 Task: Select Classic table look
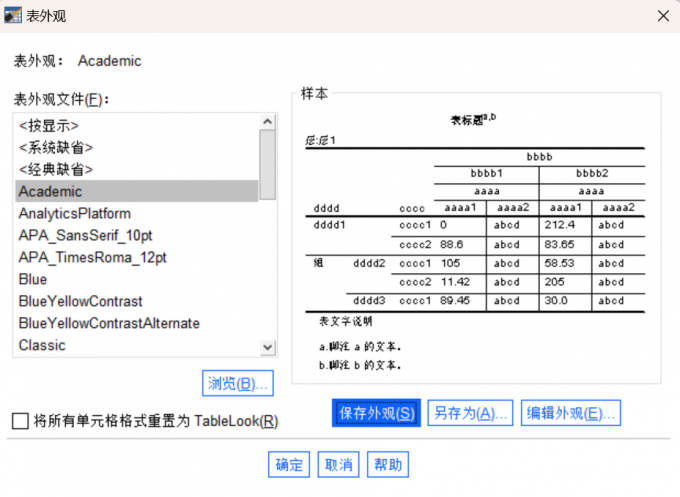coord(137,345)
